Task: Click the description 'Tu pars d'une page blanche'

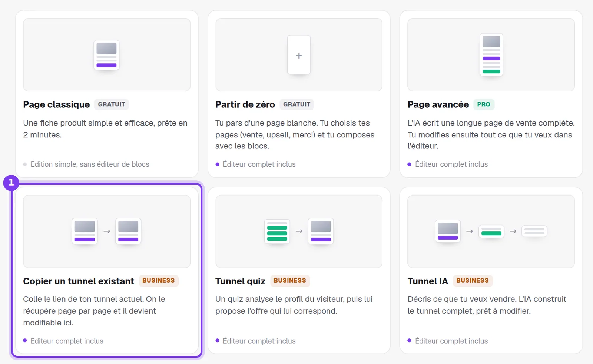Action: click(295, 134)
